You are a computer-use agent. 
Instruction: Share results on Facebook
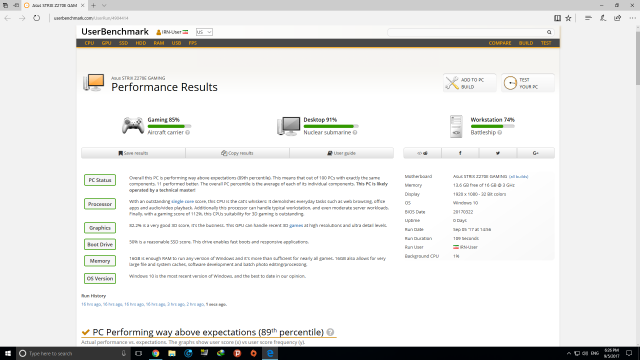[460, 153]
